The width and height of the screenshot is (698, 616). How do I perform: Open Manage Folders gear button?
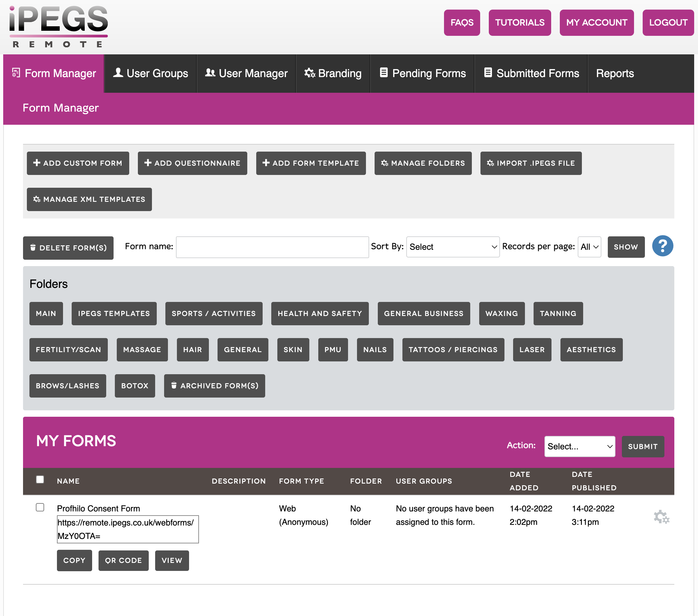click(423, 163)
